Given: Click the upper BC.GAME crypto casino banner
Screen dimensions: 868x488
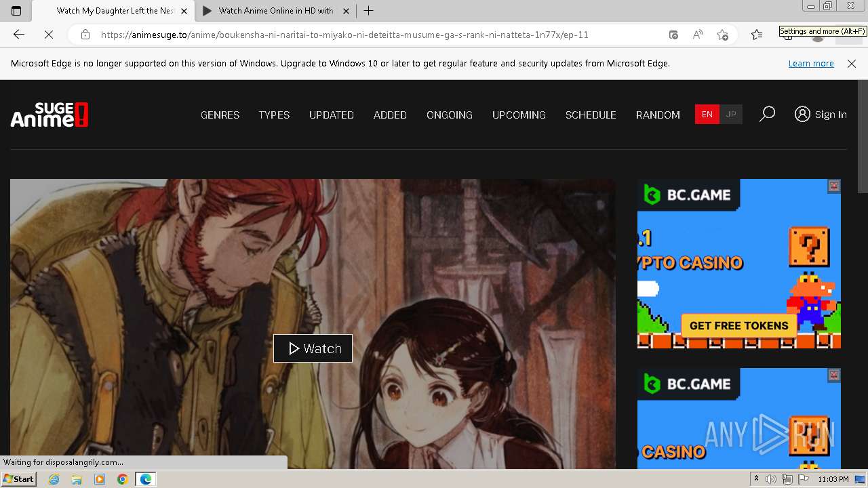Looking at the screenshot, I should coord(739,264).
